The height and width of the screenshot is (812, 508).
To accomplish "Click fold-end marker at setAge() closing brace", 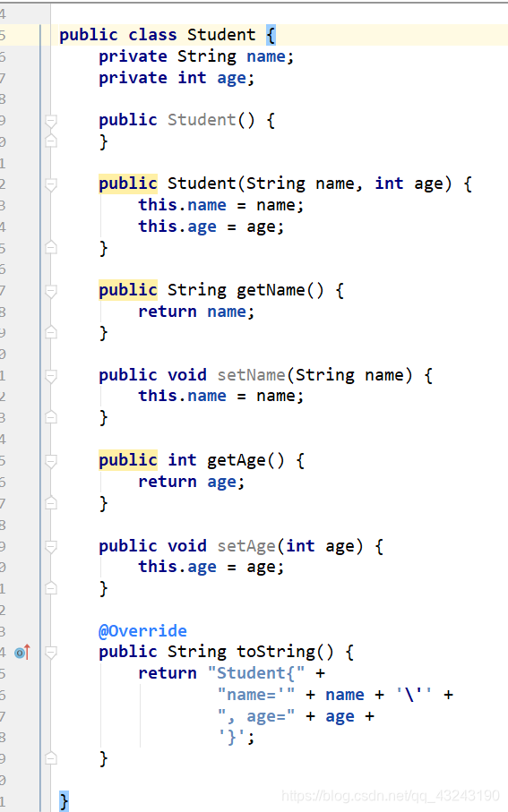I will [x=51, y=588].
